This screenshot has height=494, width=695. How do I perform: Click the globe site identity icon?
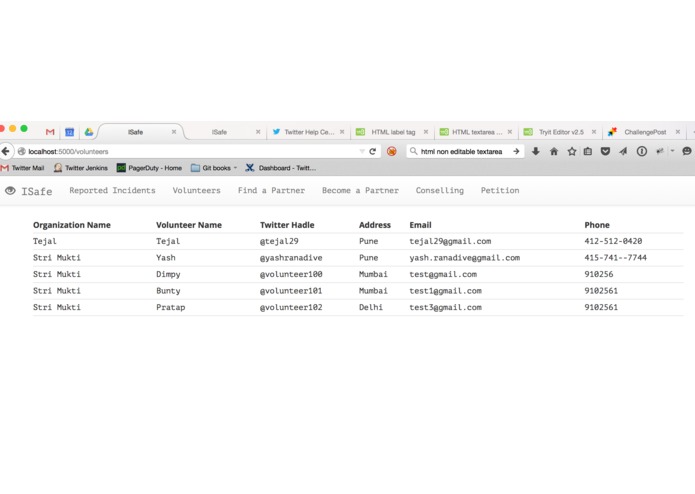(x=21, y=152)
